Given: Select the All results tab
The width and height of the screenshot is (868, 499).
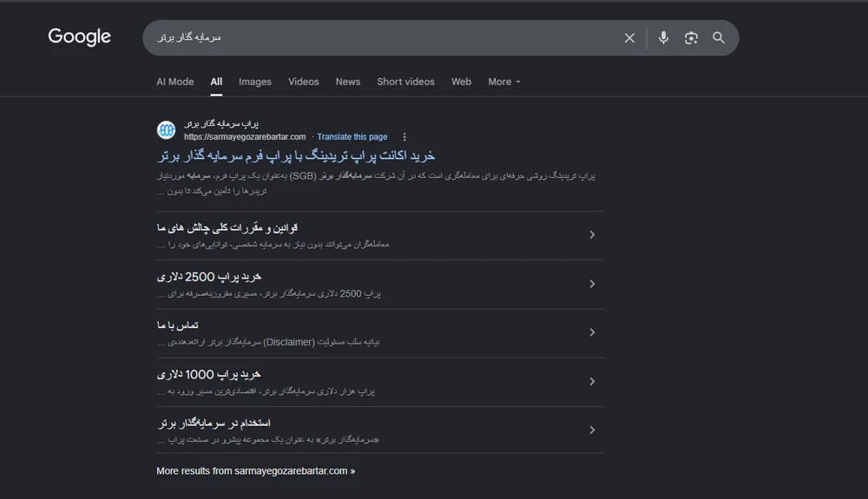Looking at the screenshot, I should [x=216, y=82].
